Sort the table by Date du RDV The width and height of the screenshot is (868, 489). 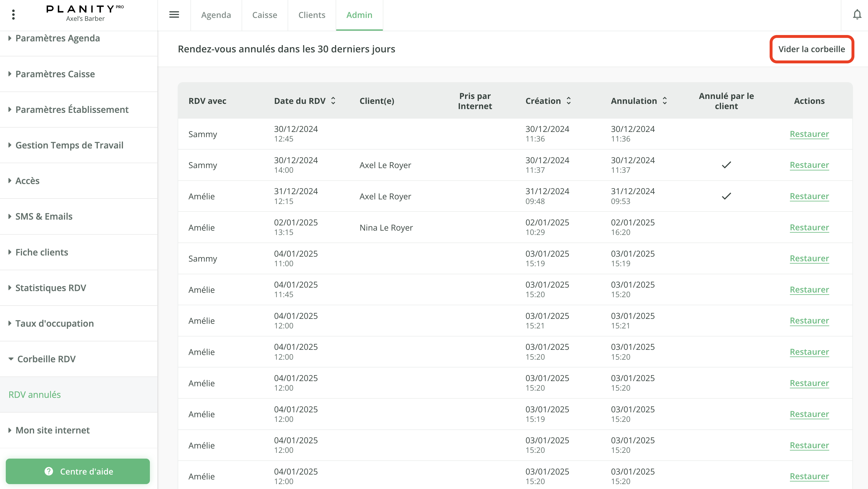[333, 100]
